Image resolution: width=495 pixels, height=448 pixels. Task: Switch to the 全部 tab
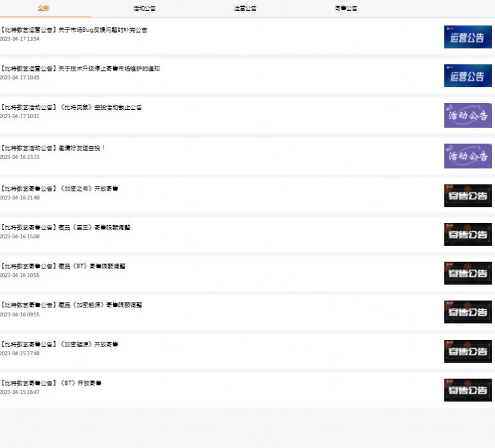click(x=43, y=8)
